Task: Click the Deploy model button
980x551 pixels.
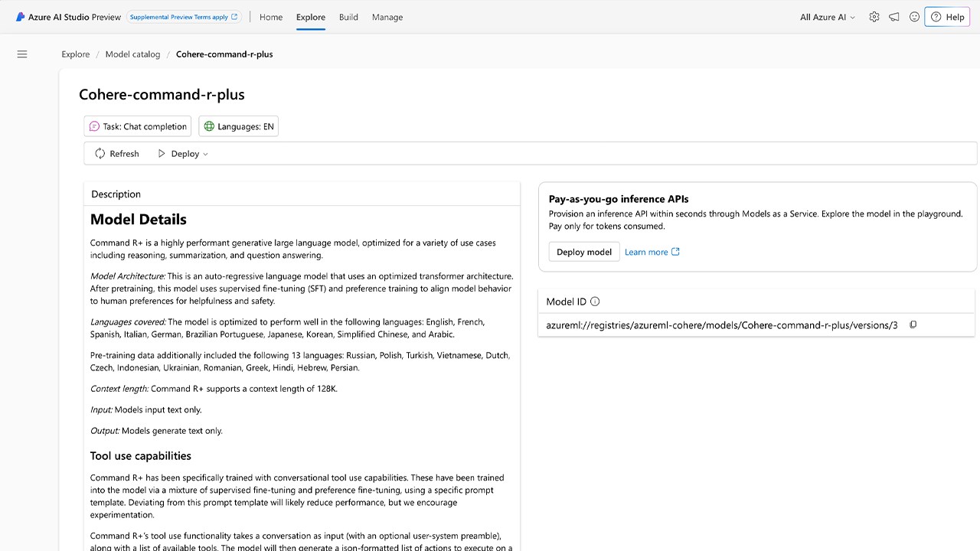Action: click(584, 252)
